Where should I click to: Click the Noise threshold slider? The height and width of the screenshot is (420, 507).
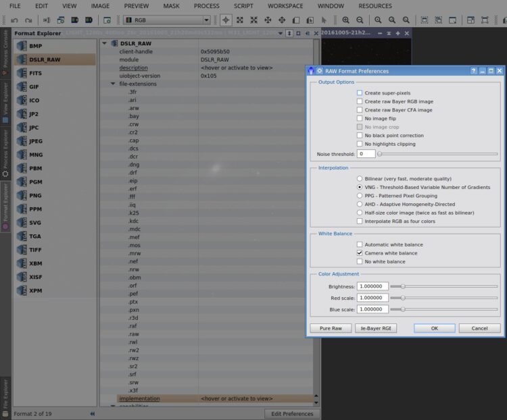coord(437,154)
